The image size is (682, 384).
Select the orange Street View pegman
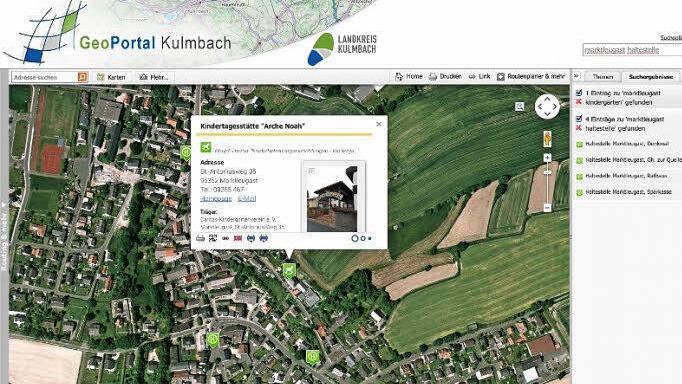tap(547, 139)
